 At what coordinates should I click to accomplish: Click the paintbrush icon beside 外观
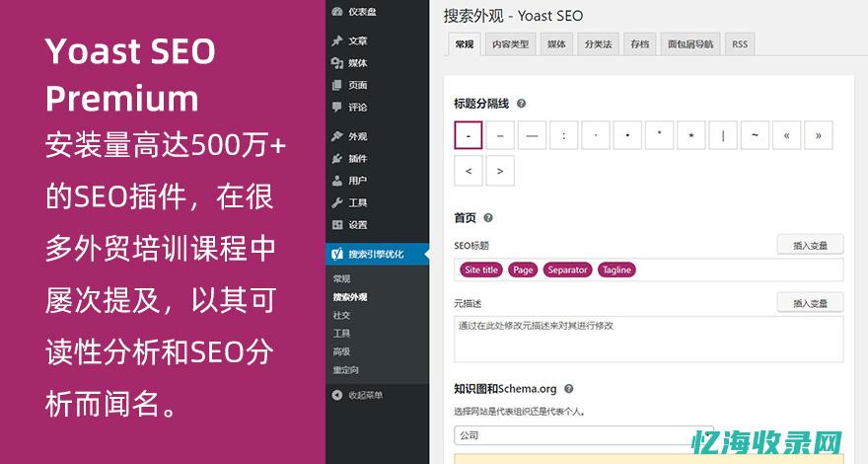337,136
